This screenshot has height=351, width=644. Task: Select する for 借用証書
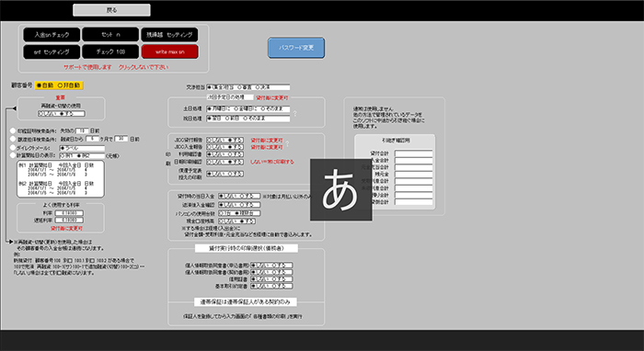[278, 278]
